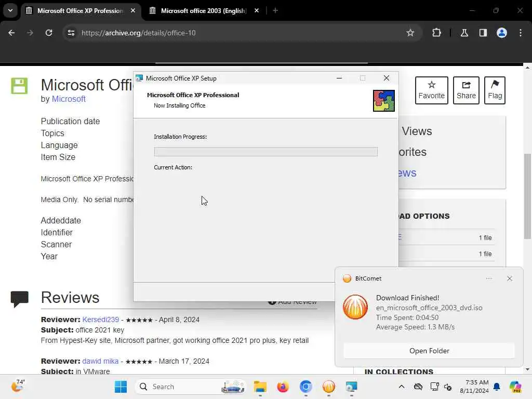Open the Copilot preview taskbar icon
Viewport: 532px width, 399px height.
(x=515, y=387)
